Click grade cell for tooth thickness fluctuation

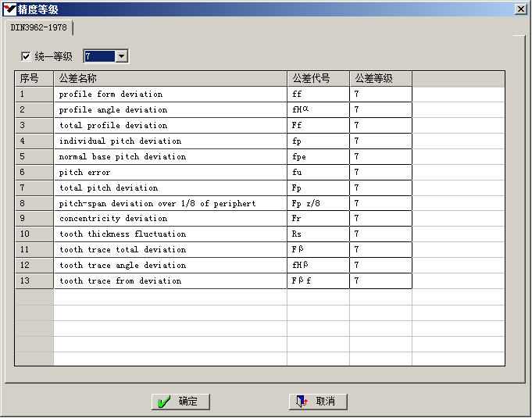[380, 234]
